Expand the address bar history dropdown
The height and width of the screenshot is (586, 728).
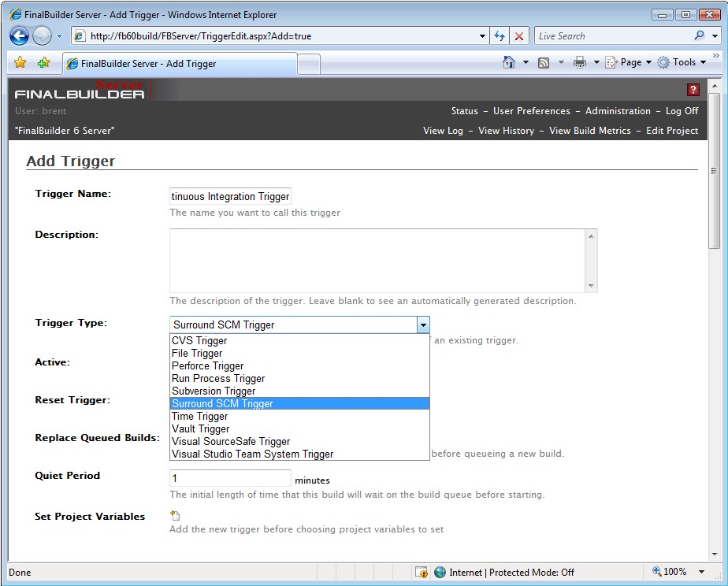pyautogui.click(x=482, y=36)
